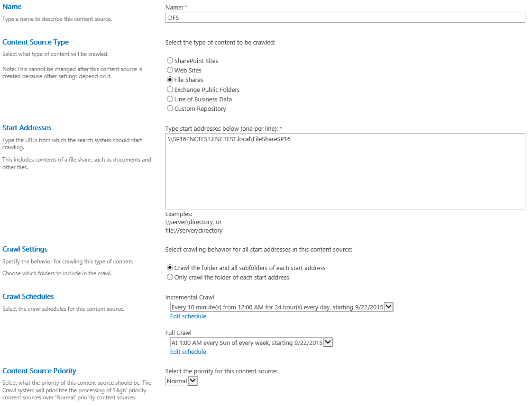Click Edit schedule under Full Crawl

pos(188,352)
